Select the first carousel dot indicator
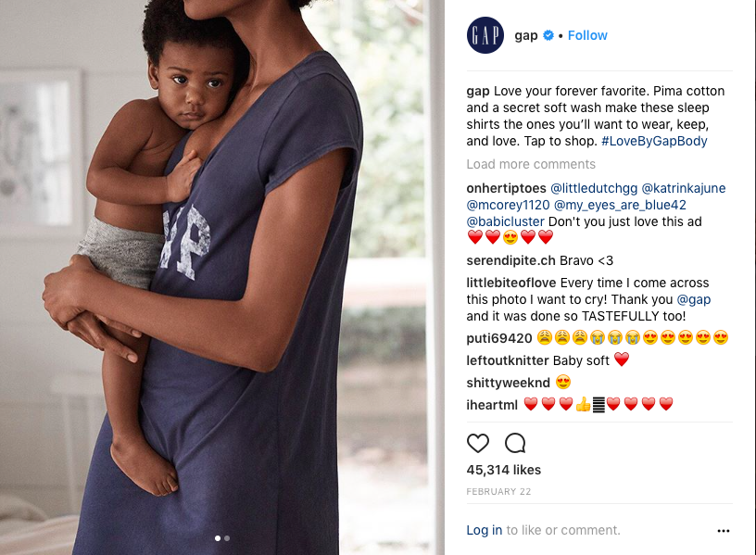The width and height of the screenshot is (756, 555). click(218, 538)
